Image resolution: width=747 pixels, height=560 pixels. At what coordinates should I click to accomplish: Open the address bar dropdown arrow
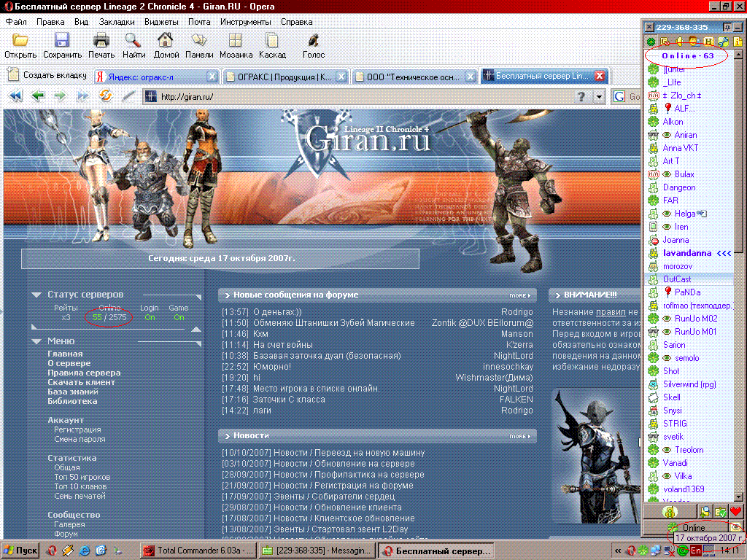(x=599, y=97)
